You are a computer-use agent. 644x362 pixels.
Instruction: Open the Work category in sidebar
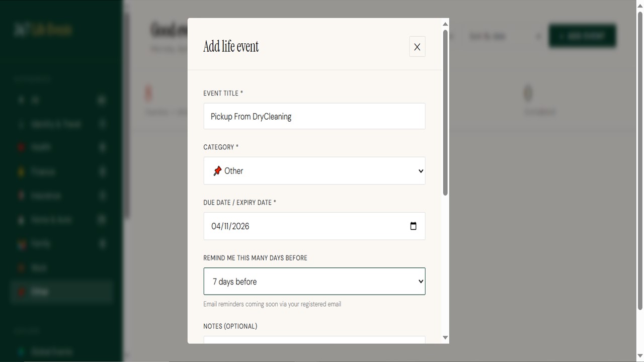[39, 268]
